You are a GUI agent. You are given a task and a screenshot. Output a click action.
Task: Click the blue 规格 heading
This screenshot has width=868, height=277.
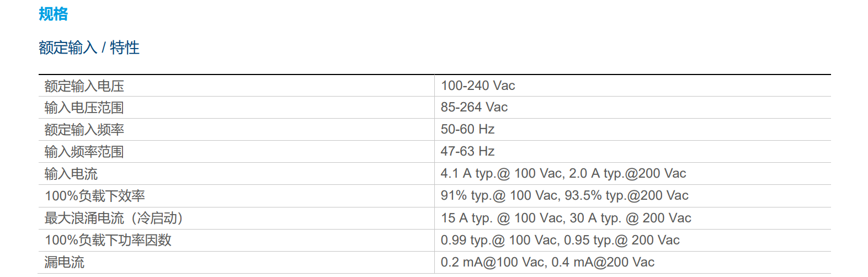pyautogui.click(x=54, y=14)
